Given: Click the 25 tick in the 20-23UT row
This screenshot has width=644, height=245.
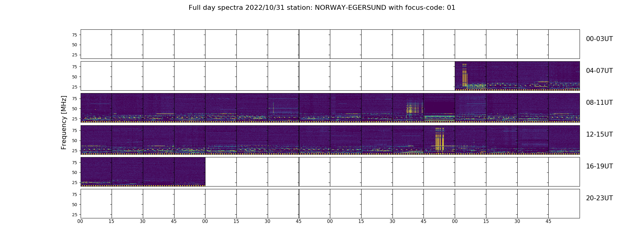Looking at the screenshot, I should pyautogui.click(x=75, y=215).
